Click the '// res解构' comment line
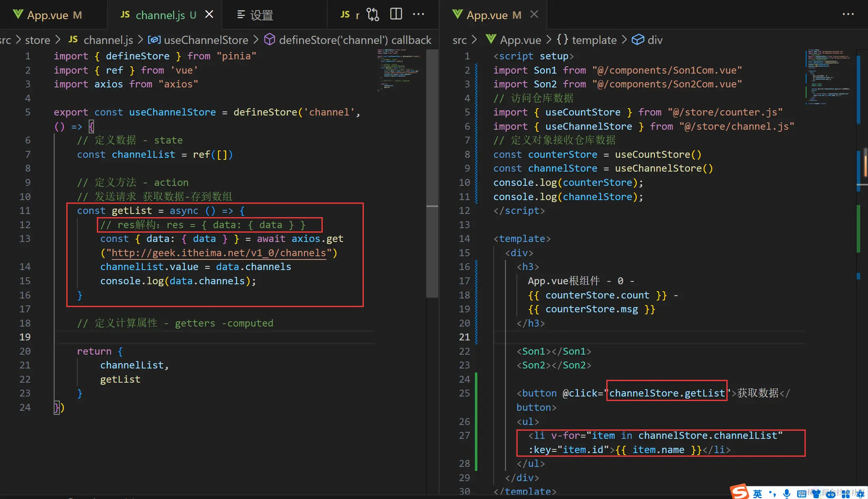868x499 pixels. (x=203, y=225)
